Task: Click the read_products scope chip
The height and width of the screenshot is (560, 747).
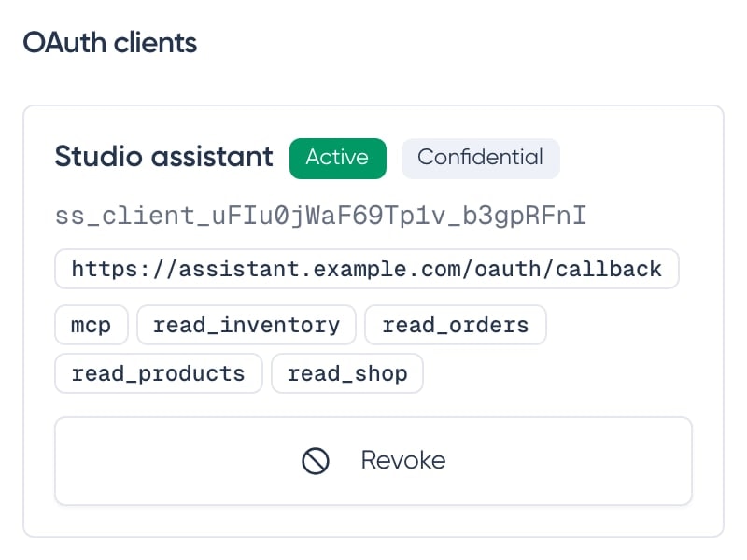Action: coord(158,373)
